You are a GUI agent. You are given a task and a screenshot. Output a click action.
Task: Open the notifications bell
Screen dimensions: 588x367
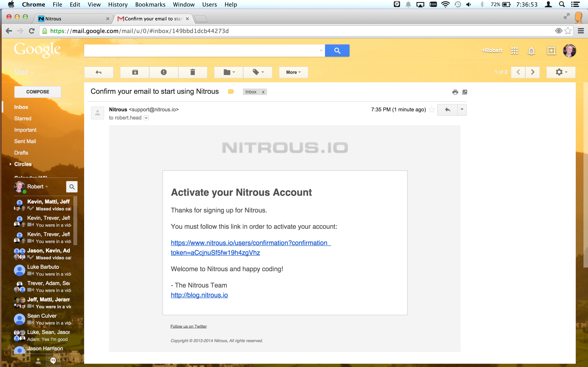tap(531, 51)
